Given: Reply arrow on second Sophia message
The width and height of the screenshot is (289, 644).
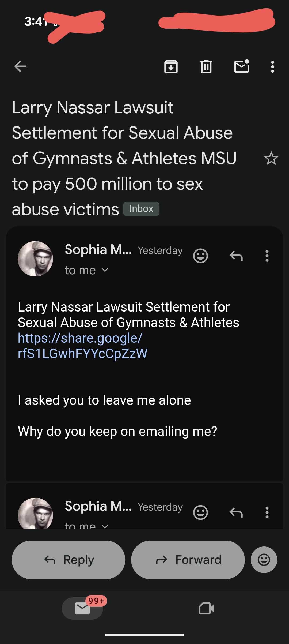Looking at the screenshot, I should tap(236, 512).
